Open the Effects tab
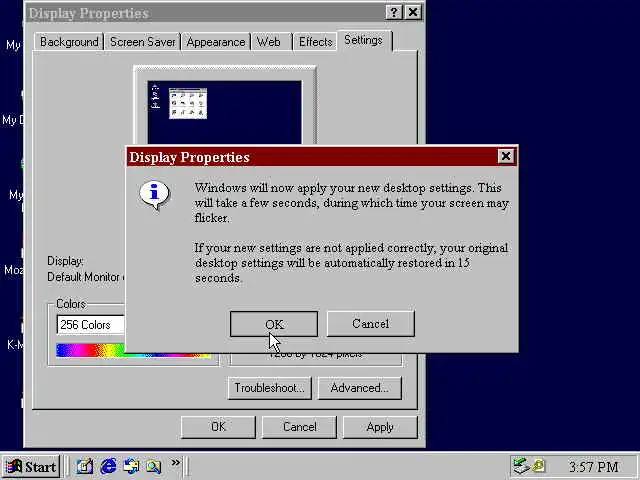 click(x=315, y=42)
